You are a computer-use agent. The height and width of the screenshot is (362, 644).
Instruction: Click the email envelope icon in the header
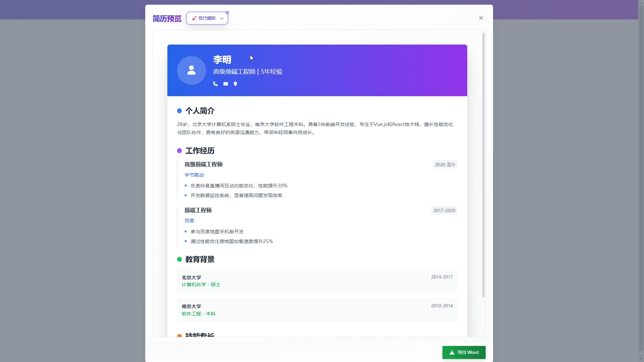tap(226, 84)
